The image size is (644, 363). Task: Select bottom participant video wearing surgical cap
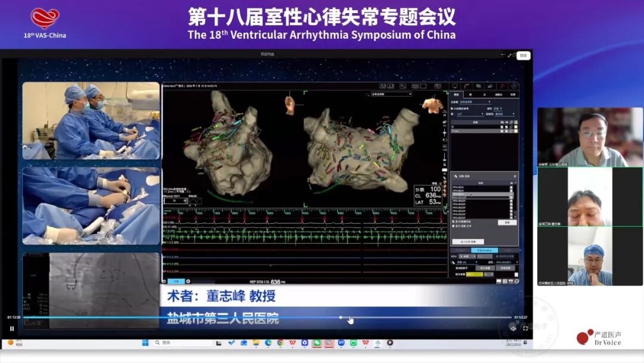coord(590,256)
